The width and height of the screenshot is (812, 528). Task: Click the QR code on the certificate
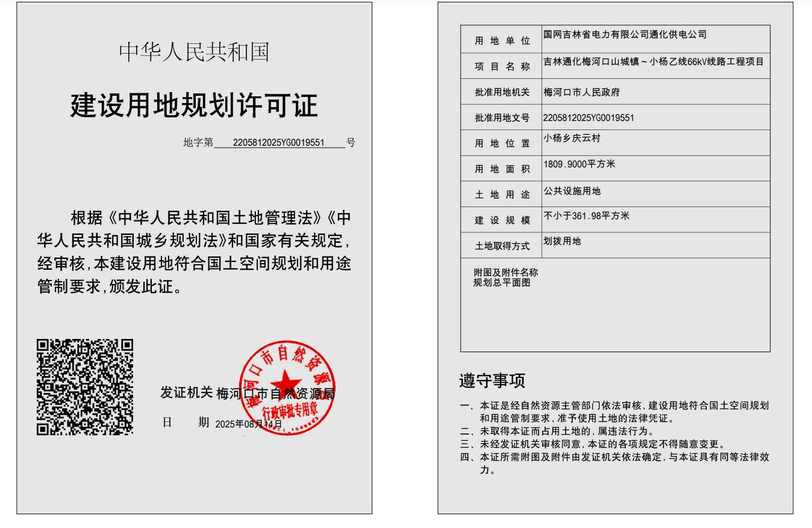tap(85, 387)
